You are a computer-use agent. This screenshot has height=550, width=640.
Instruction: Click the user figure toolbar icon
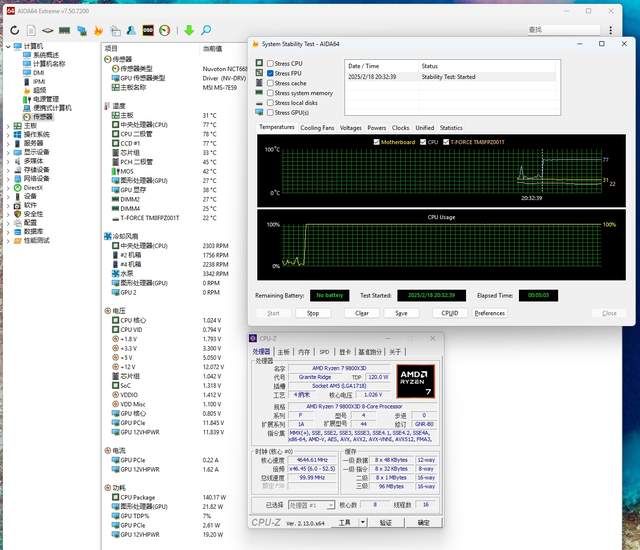point(131,30)
